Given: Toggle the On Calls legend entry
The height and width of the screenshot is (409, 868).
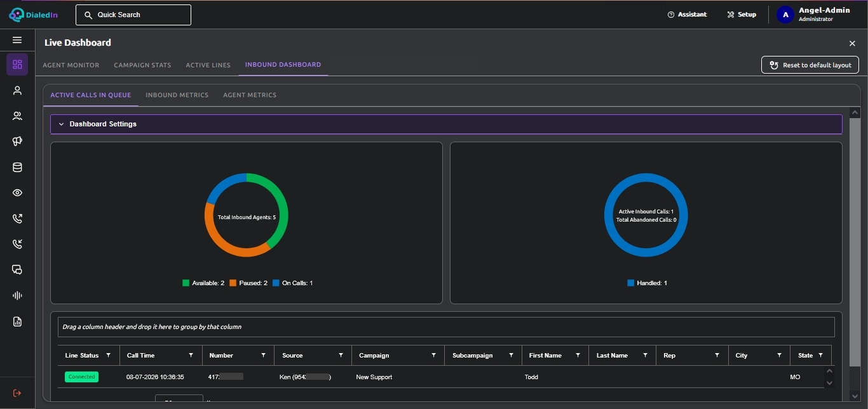Looking at the screenshot, I should [293, 283].
